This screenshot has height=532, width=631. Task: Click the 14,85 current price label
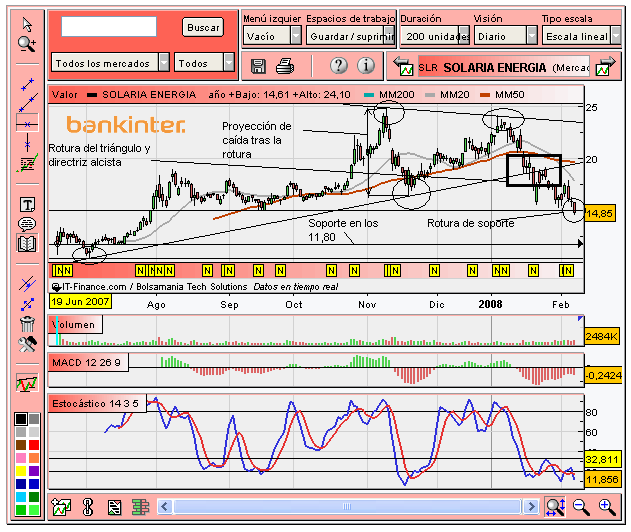click(x=600, y=213)
